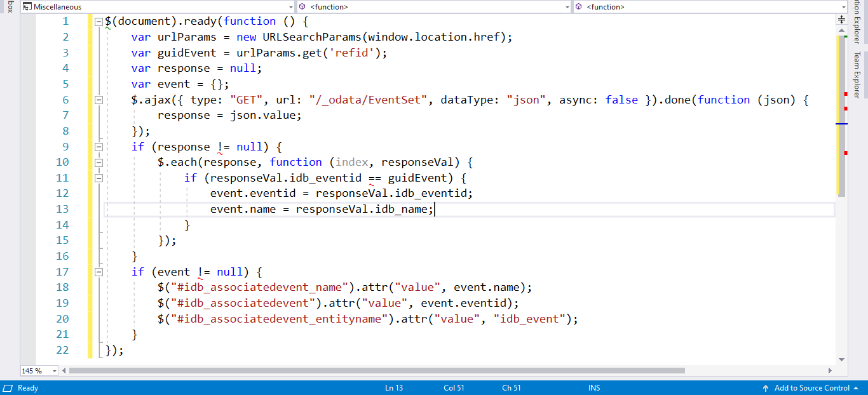Click the window layout icon left of Ready
Screen dimensions: 868x395
pyautogui.click(x=7, y=388)
